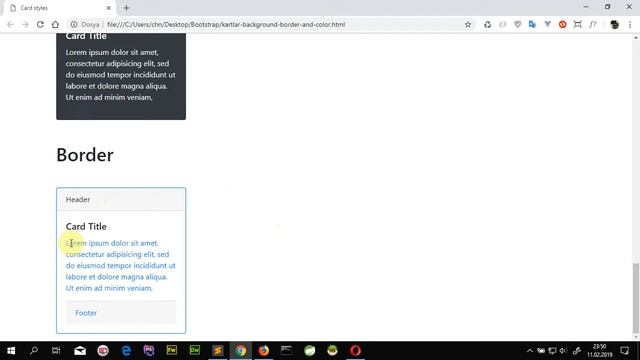This screenshot has width=640, height=360.
Task: Click the gray shield extension icon
Action: [518, 24]
